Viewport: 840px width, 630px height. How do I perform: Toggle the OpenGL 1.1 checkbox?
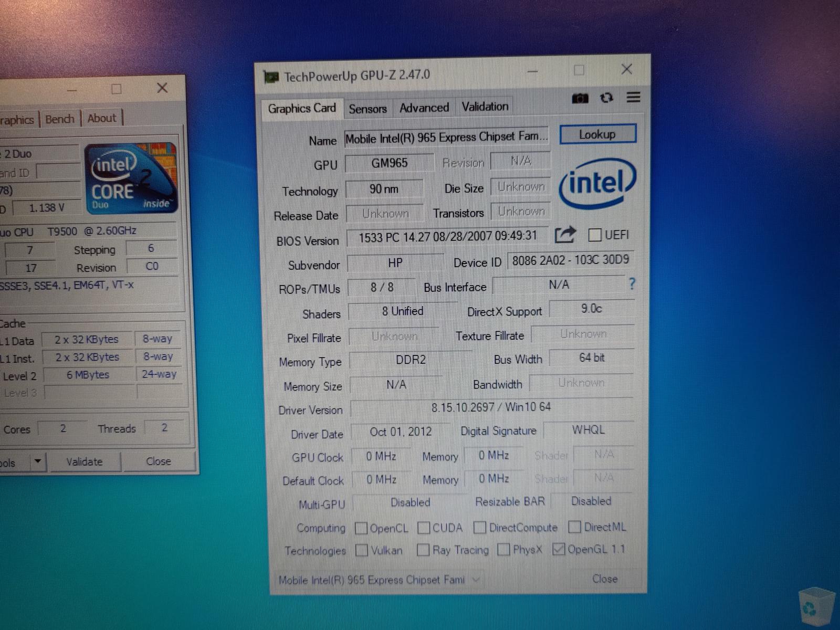click(559, 549)
